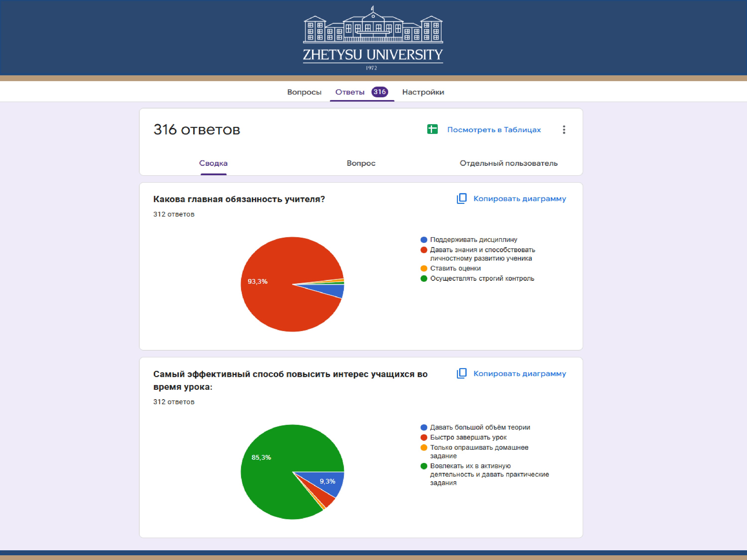747x560 pixels.
Task: Open Отдельный пользователь tab
Action: pos(508,163)
